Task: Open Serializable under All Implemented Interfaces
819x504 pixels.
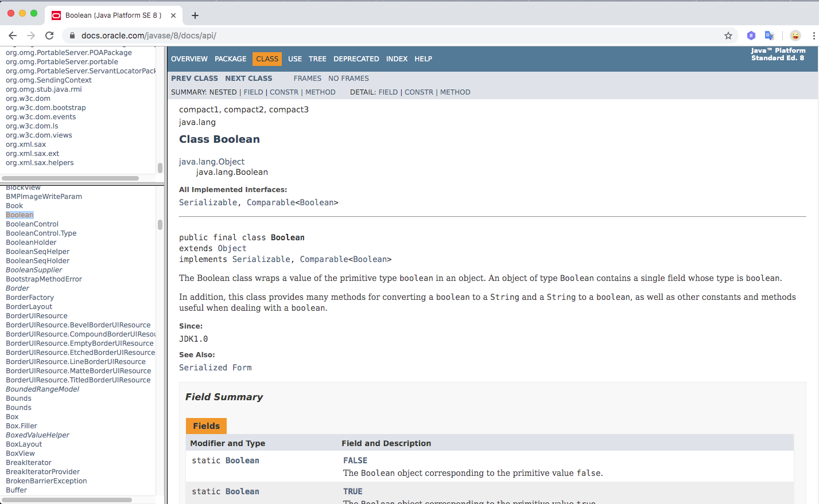Action: tap(208, 202)
